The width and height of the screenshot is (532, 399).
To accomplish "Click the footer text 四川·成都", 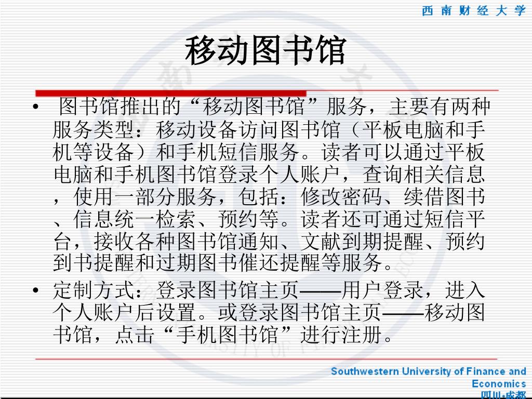I will pos(503,395).
